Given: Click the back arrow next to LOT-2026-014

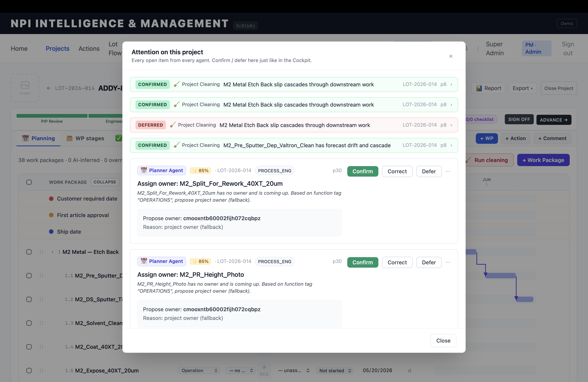Looking at the screenshot, I should 49,88.
